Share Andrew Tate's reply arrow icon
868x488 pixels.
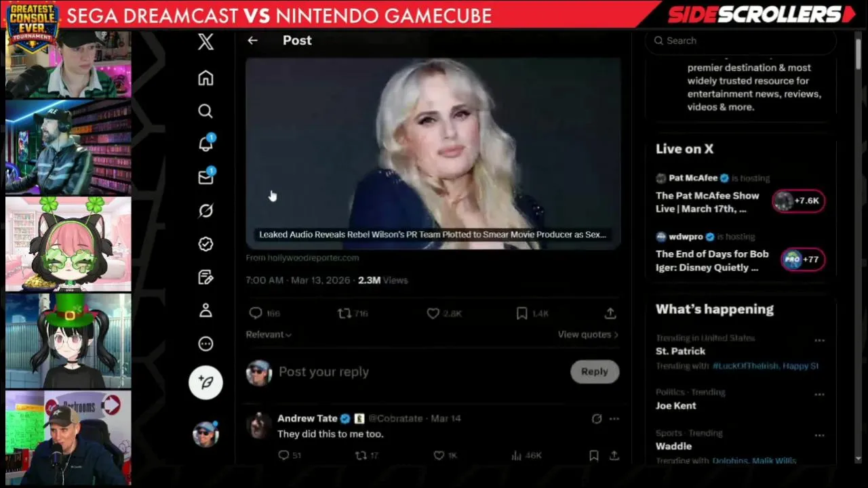(x=614, y=455)
